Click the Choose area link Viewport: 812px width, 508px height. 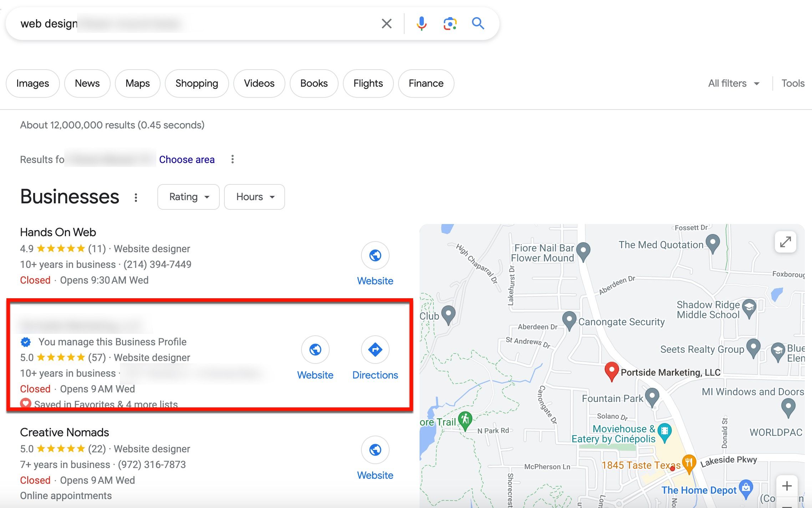pos(187,159)
